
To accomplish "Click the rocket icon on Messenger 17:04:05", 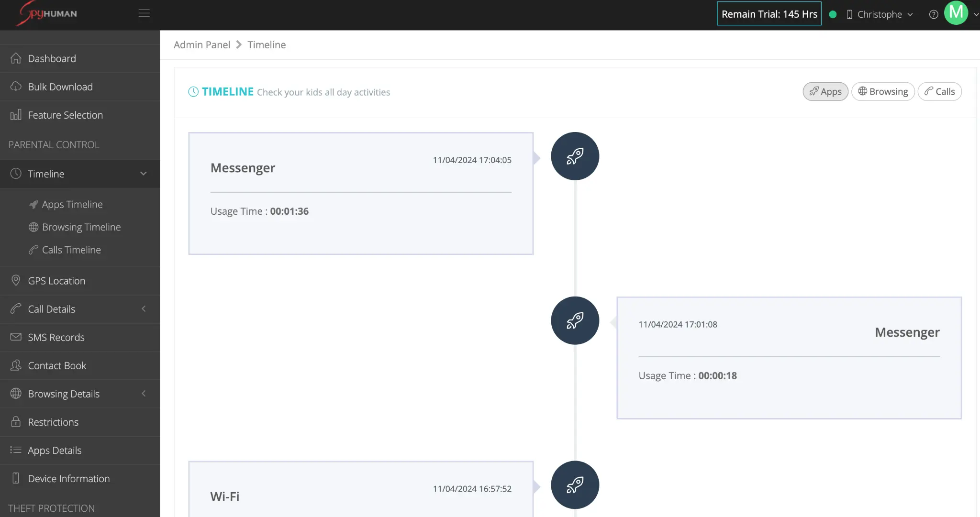I will pos(575,155).
